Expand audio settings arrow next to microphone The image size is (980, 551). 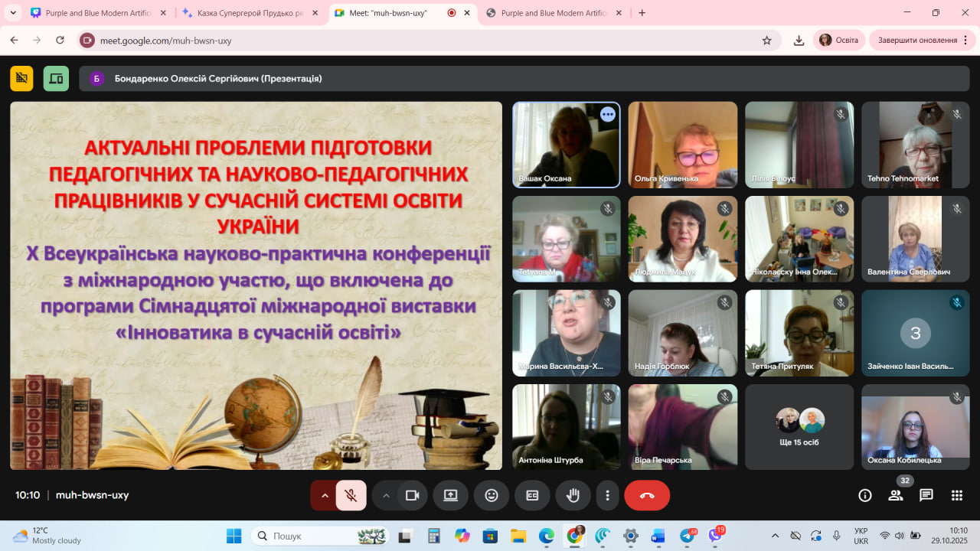(324, 495)
